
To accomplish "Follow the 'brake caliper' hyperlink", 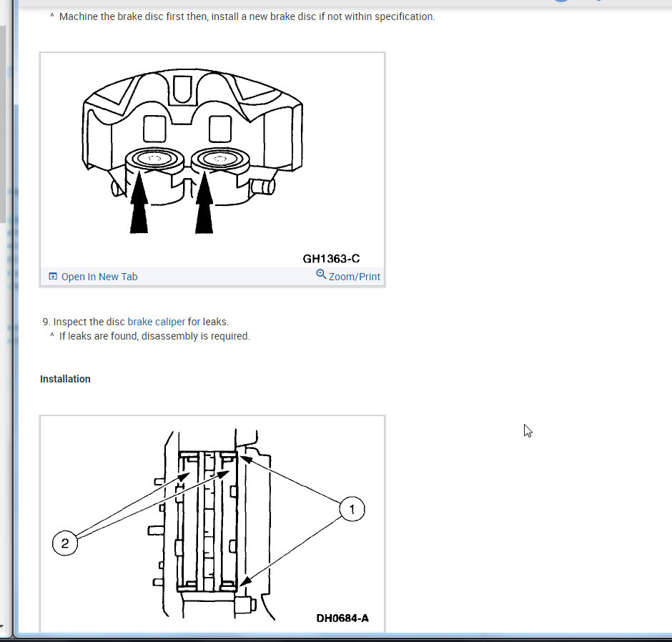I will point(156,322).
